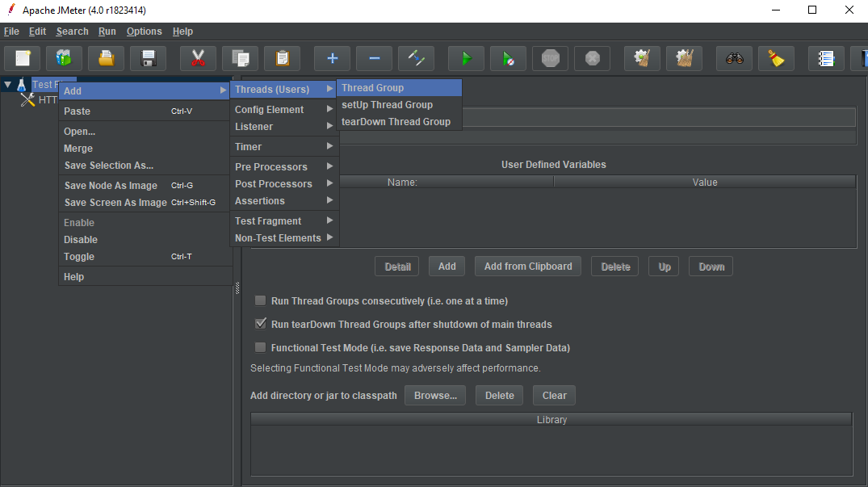Screen dimensions: 868x487
Task: Click the Browse... classpath button
Action: click(435, 396)
